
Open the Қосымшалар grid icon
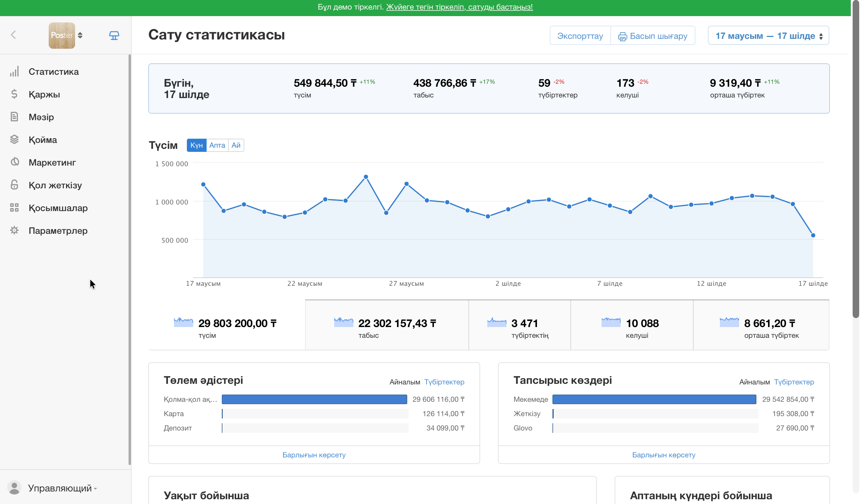coord(14,207)
